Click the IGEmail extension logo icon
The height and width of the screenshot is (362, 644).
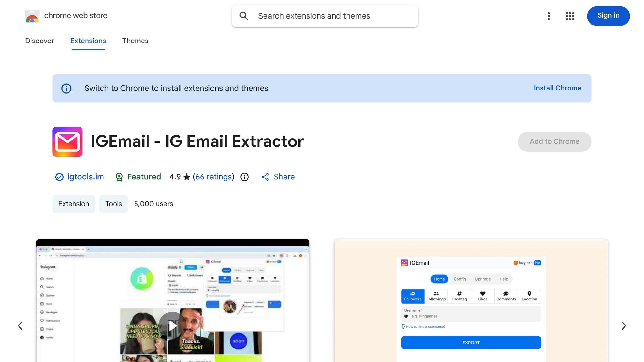point(67,142)
